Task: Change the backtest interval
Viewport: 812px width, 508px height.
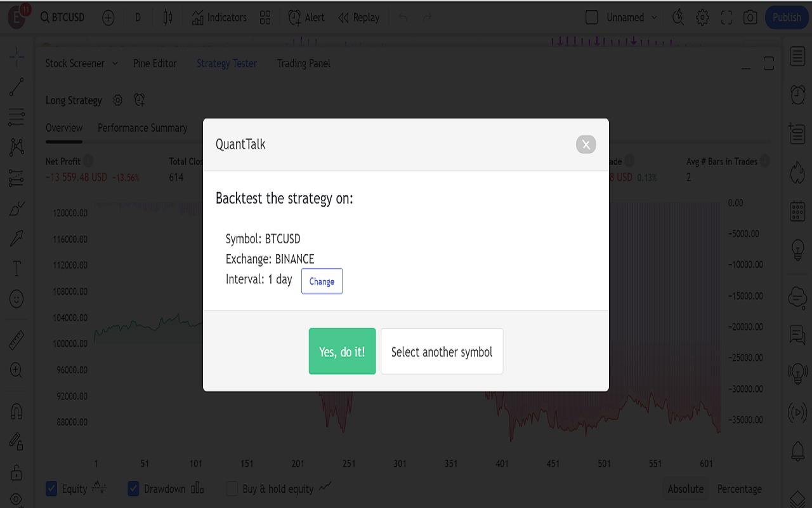Action: pos(322,281)
